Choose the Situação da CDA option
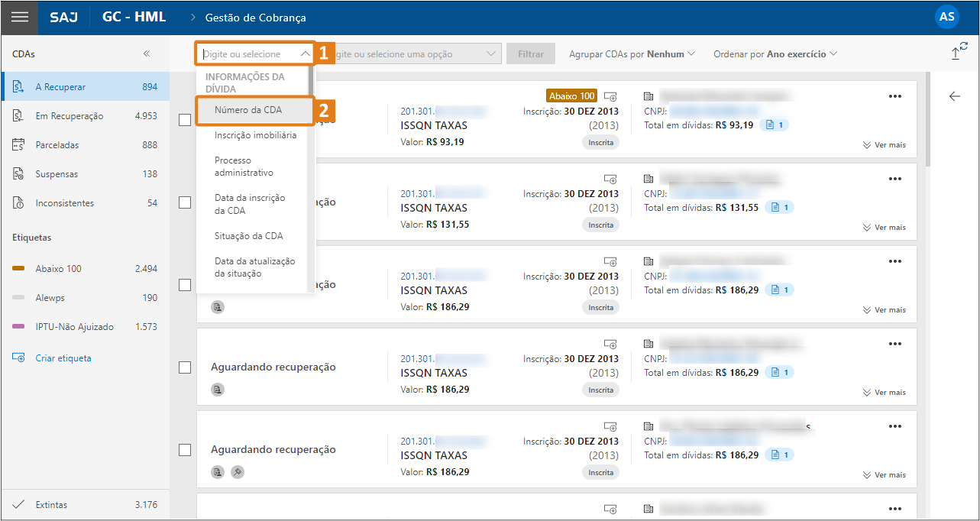 [249, 236]
